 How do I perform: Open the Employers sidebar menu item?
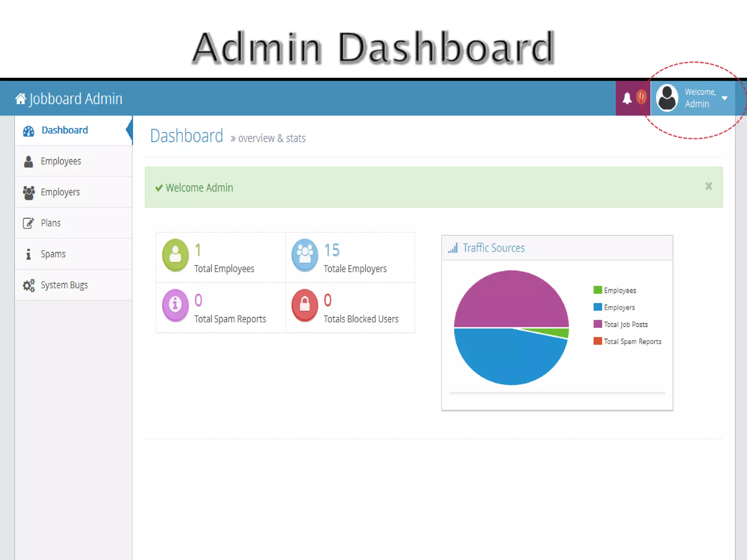coord(60,192)
